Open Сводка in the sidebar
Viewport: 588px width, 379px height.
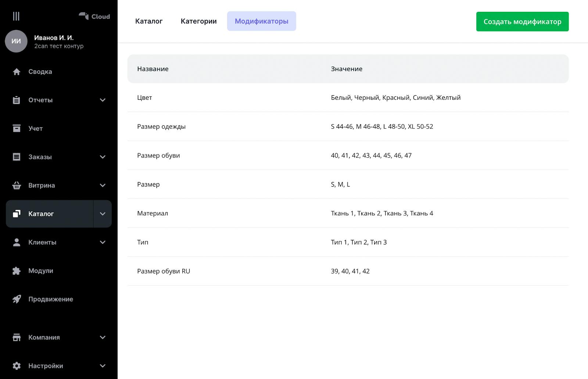tap(40, 72)
